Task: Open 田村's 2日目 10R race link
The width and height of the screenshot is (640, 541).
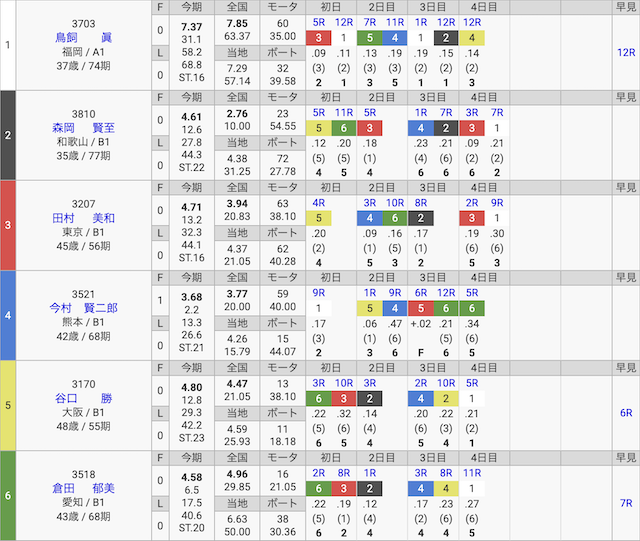Action: pos(395,202)
